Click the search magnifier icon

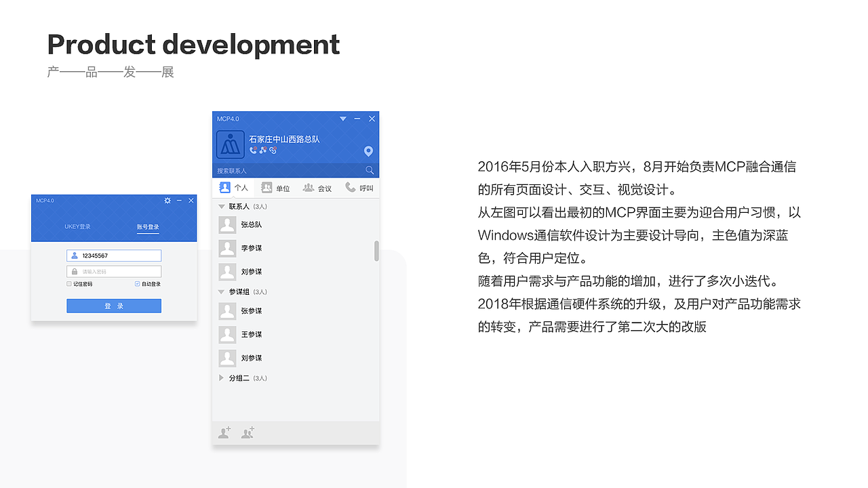370,170
